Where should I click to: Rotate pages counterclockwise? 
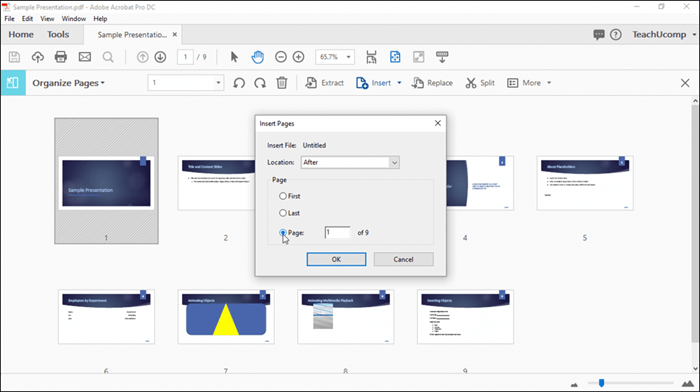tap(239, 83)
